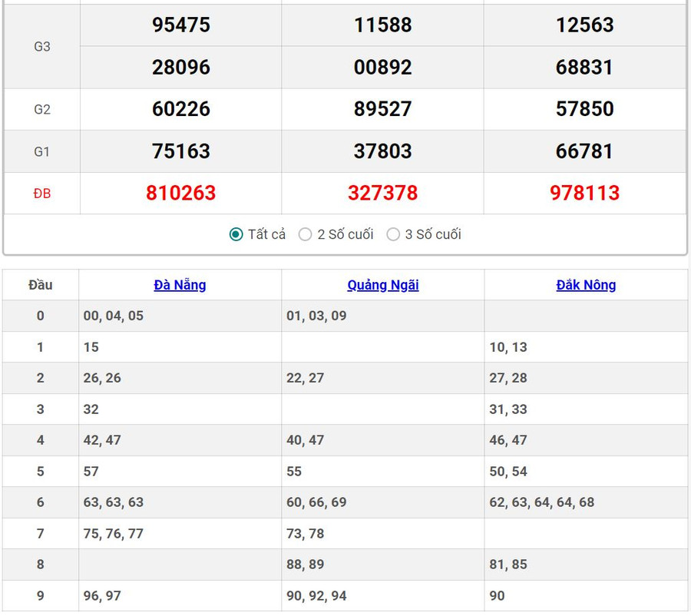Click the ĐB row label
The image size is (691, 616).
point(42,194)
